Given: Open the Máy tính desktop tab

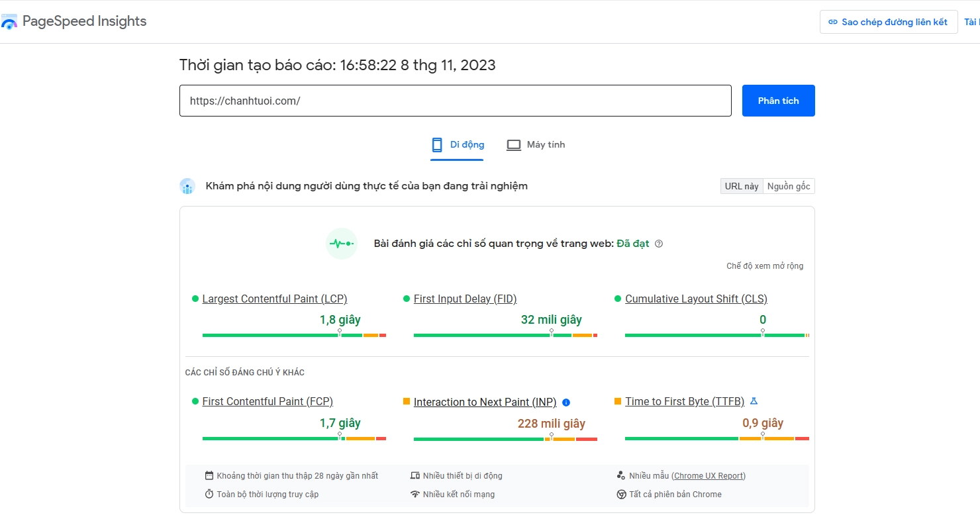Looking at the screenshot, I should point(536,145).
